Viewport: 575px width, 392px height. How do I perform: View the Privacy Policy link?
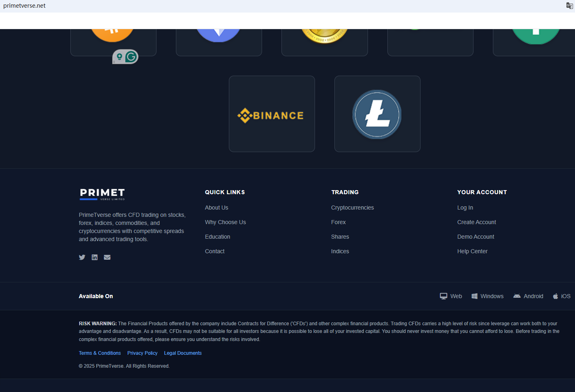coord(142,353)
